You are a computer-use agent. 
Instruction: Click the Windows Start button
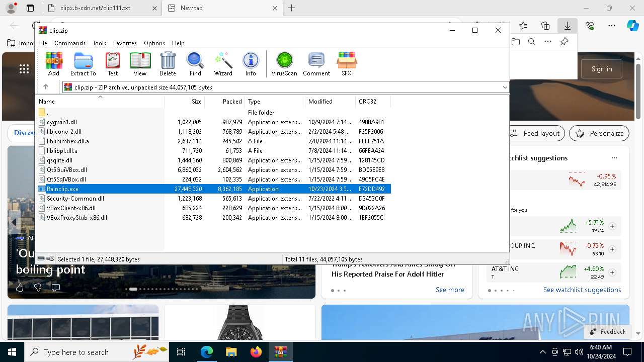point(12,352)
